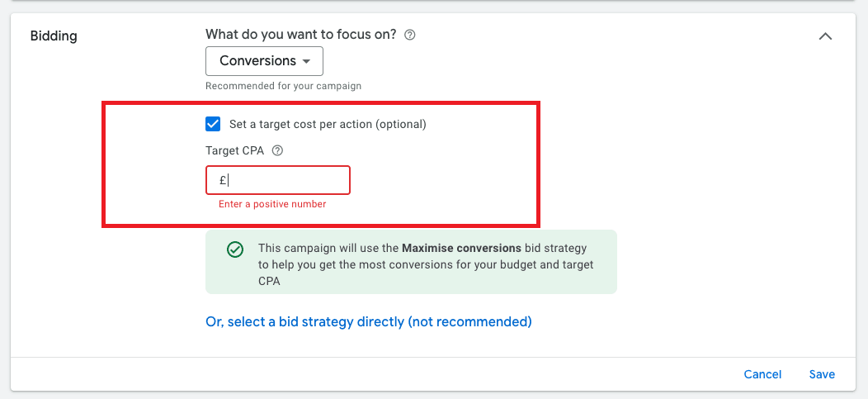Collapse the Bidding section chevron
Image resolution: width=868 pixels, height=399 pixels.
click(x=824, y=36)
